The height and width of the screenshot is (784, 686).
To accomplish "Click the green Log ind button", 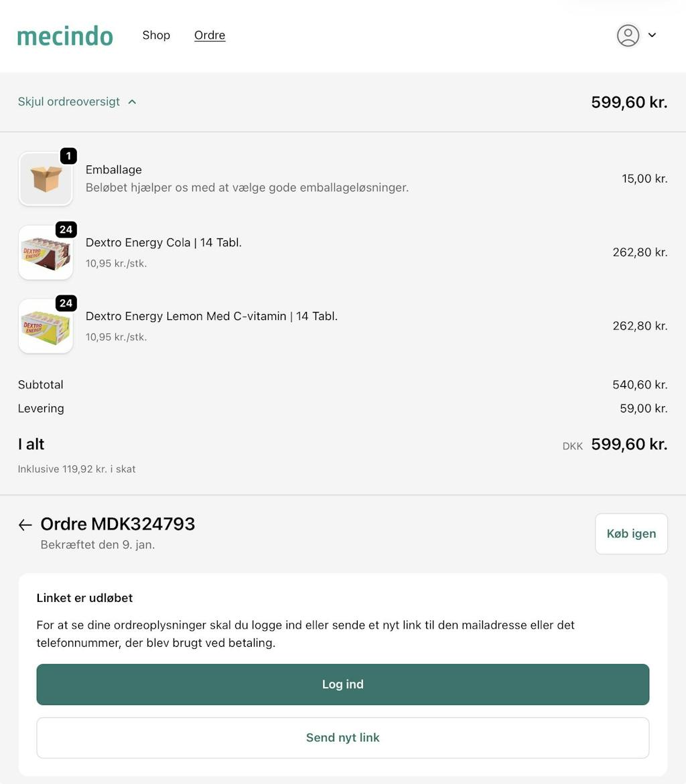I will tap(343, 684).
